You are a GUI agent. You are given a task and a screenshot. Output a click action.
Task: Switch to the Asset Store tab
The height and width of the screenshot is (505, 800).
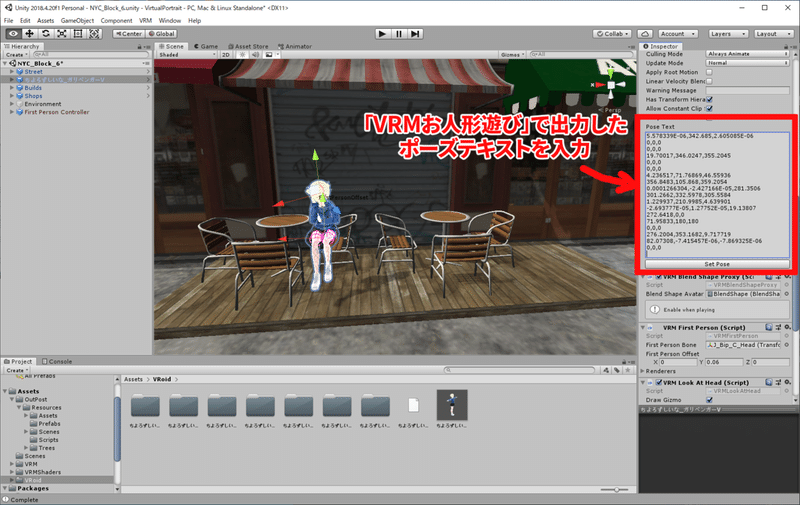pos(248,46)
